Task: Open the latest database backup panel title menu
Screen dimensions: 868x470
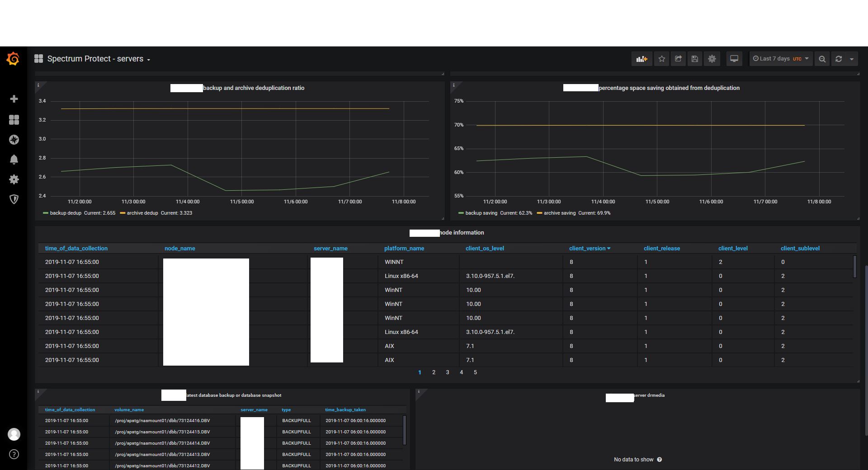Action: click(x=234, y=395)
